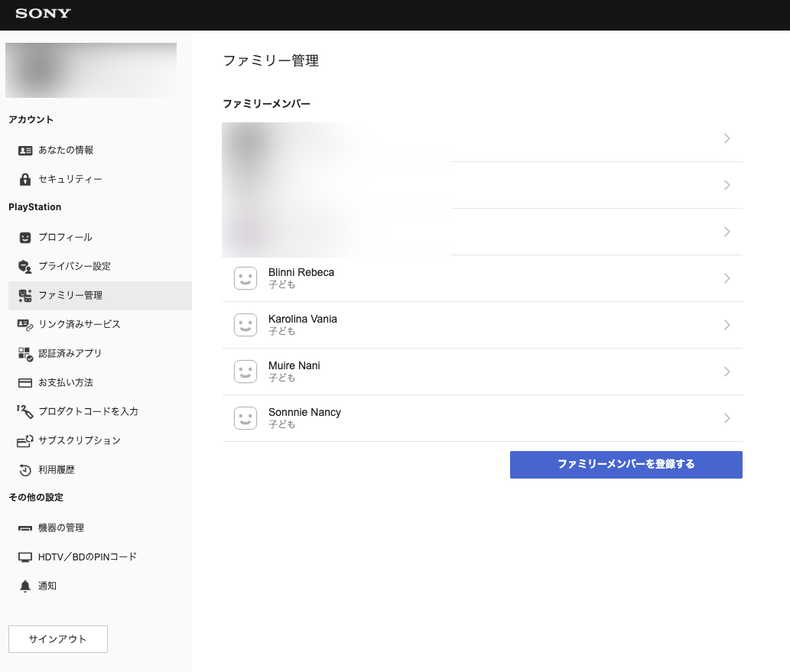The width and height of the screenshot is (790, 672).
Task: Click the その他の設定 section heading
Action: (x=36, y=497)
